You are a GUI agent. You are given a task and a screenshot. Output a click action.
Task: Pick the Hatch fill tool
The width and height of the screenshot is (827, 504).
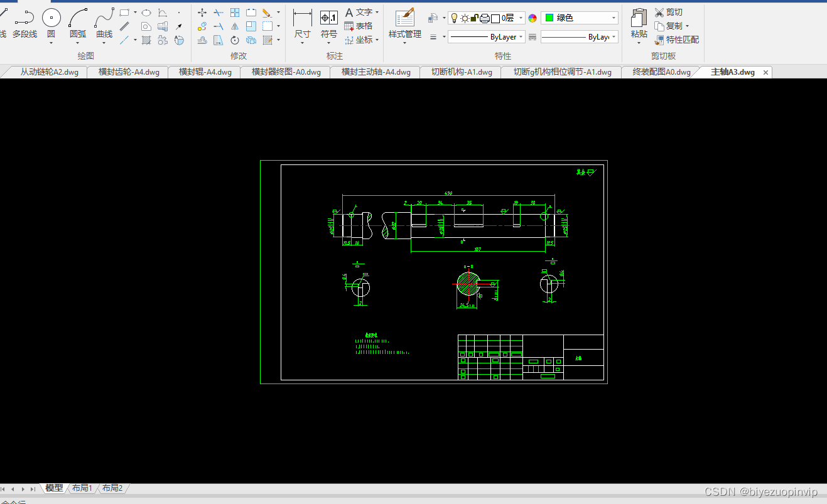(x=146, y=40)
